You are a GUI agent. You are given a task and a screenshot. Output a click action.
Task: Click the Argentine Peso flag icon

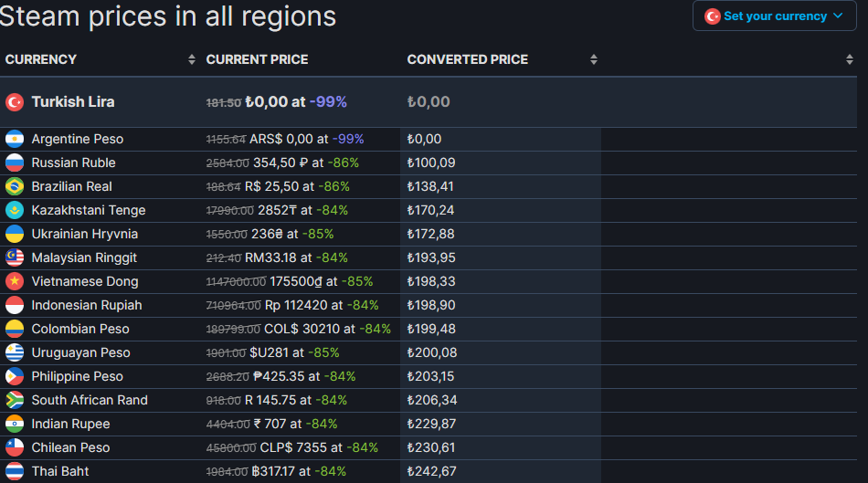point(15,139)
